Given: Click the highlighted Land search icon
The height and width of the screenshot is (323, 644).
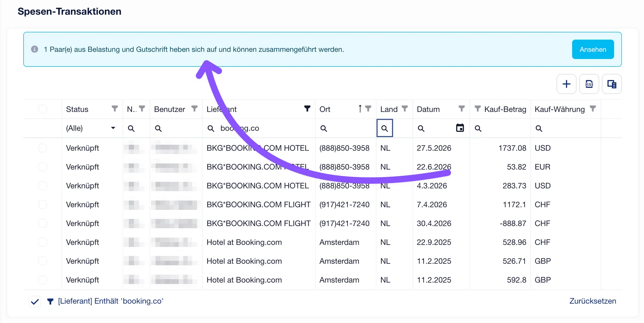Looking at the screenshot, I should [x=385, y=128].
